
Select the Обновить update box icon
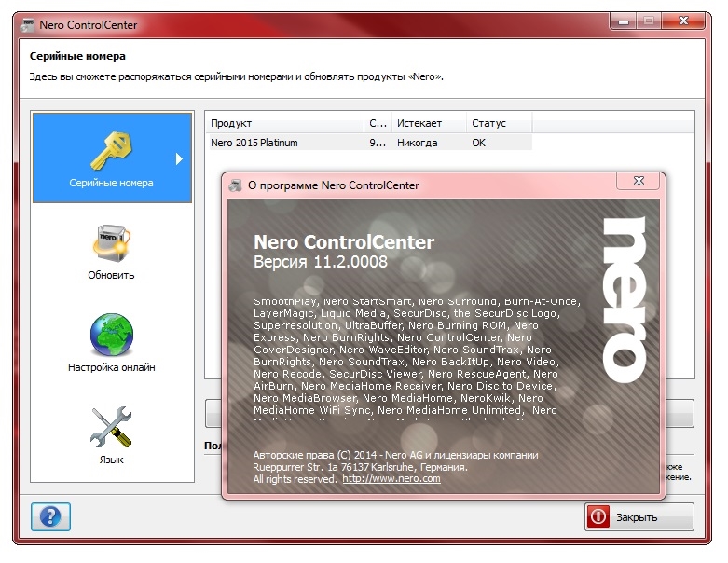[112, 243]
